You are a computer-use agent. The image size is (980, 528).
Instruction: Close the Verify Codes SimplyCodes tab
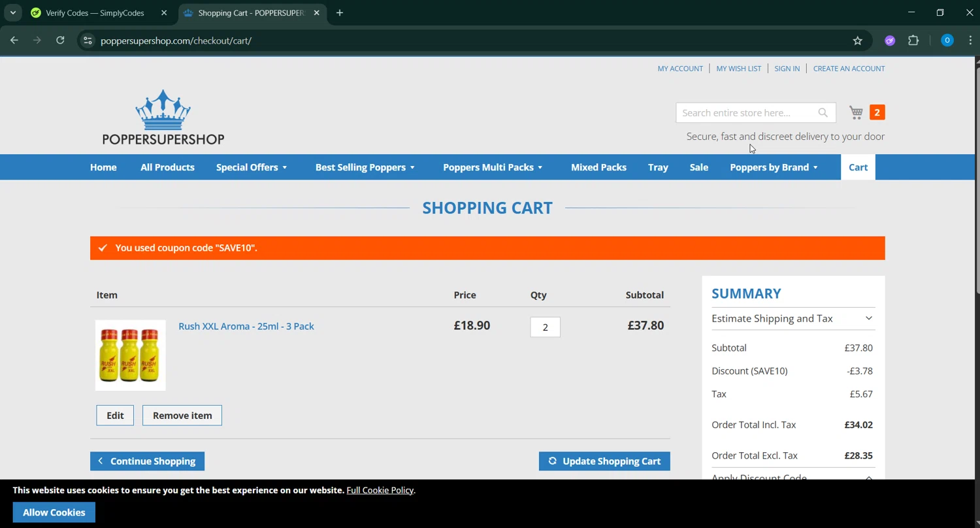[164, 13]
